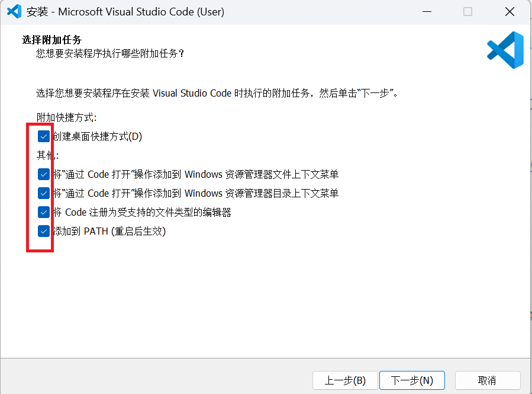Close the installer with the X button

tap(510, 11)
